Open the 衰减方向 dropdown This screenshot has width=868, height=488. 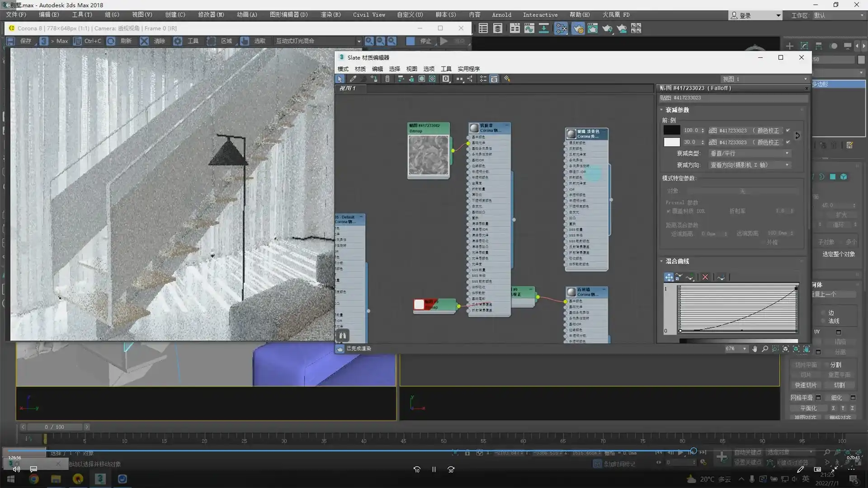tap(749, 165)
